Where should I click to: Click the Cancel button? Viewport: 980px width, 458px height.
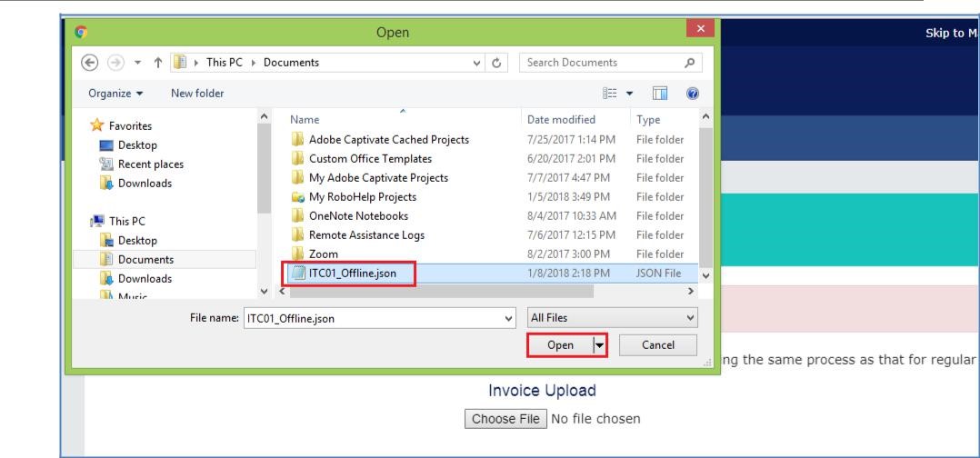[x=658, y=345]
